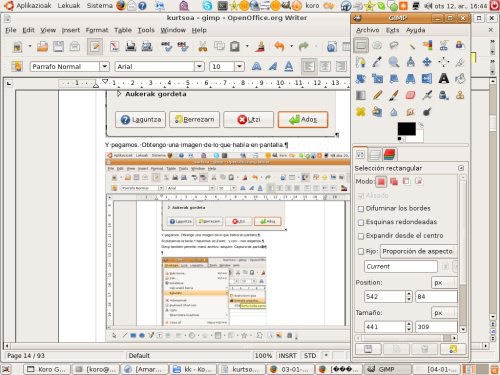Select the Measure compass tool
The height and width of the screenshot is (375, 500).
(411, 62)
